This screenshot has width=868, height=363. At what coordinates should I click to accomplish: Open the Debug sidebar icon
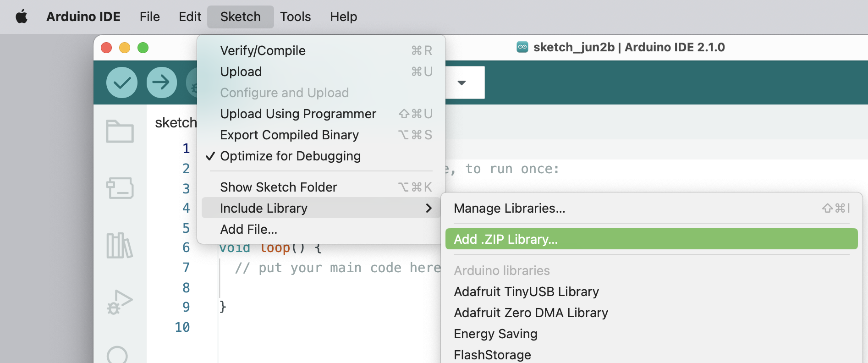coord(120,302)
